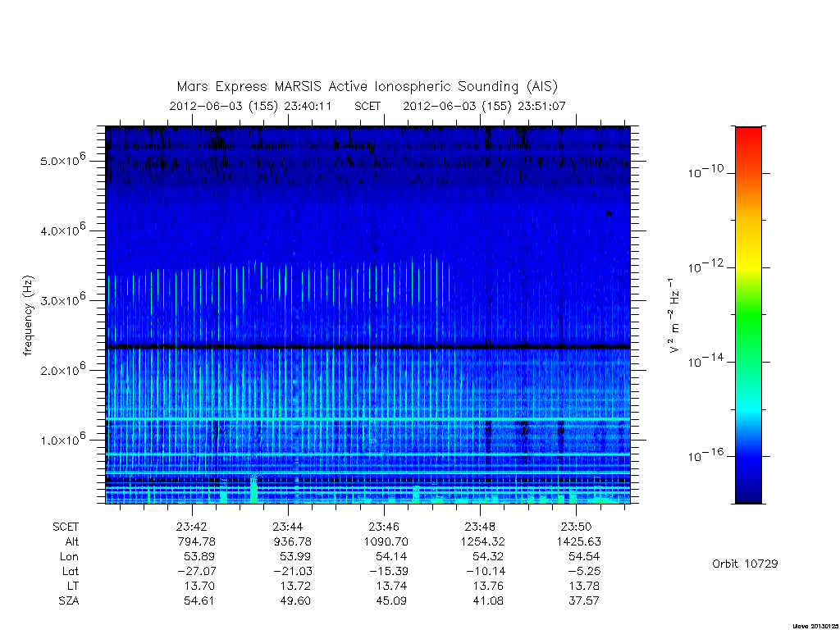Click the latitude value -15.39
Screen dimensions: 840x630
(x=388, y=571)
